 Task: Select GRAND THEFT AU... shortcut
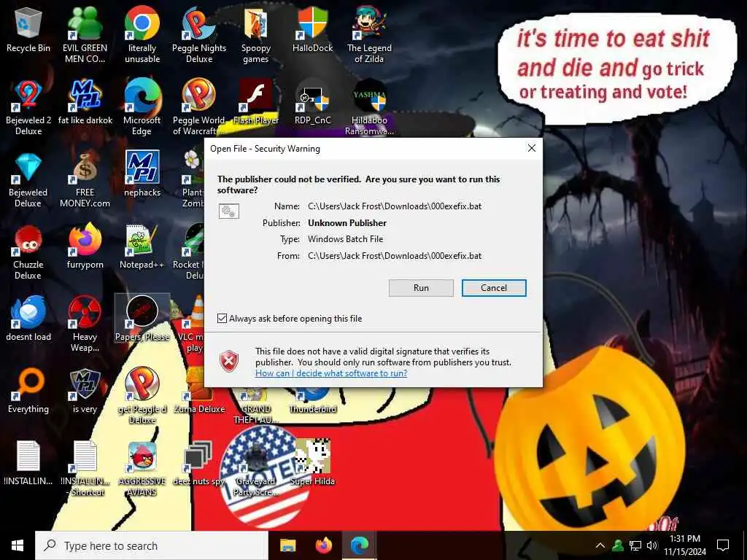256,405
